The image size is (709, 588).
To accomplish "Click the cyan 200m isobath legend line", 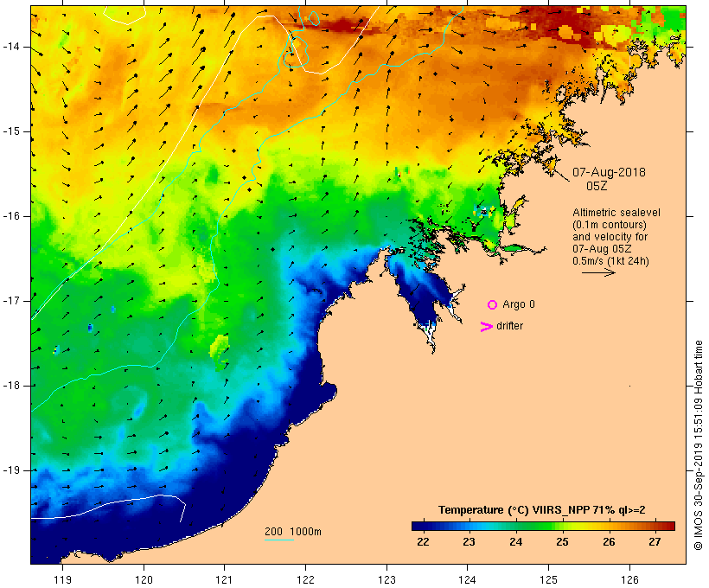I will click(279, 540).
